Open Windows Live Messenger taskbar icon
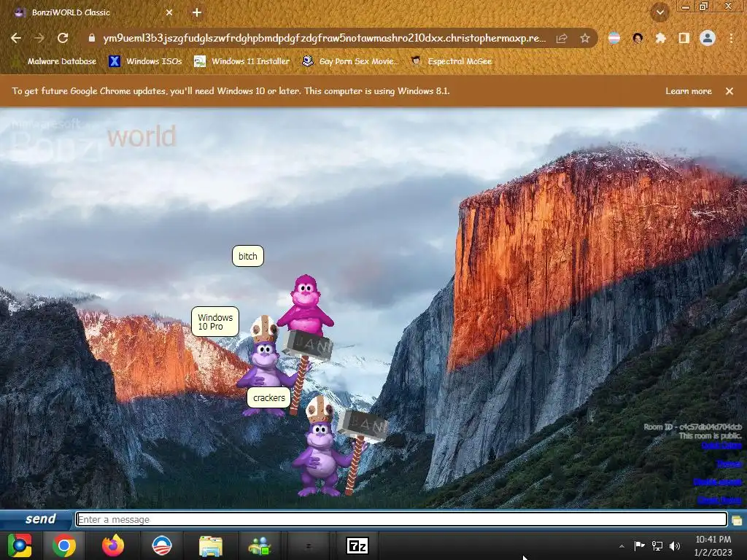The height and width of the screenshot is (560, 747). (x=260, y=545)
